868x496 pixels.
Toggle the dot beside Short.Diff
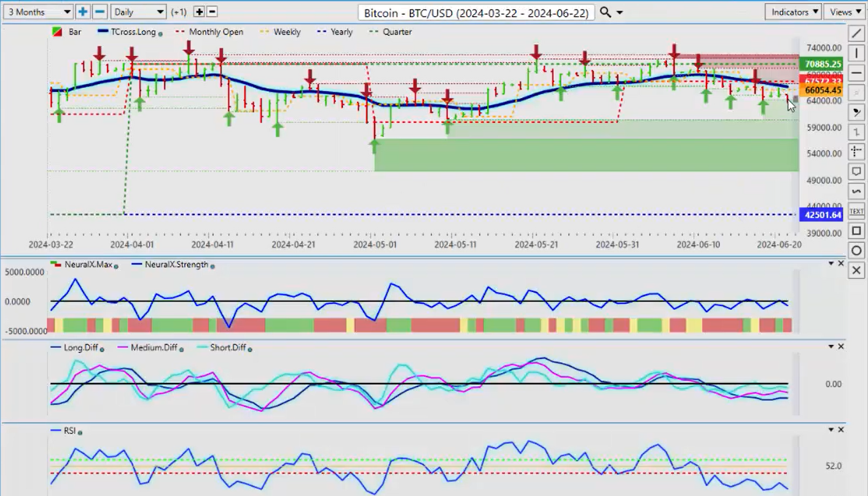point(250,348)
